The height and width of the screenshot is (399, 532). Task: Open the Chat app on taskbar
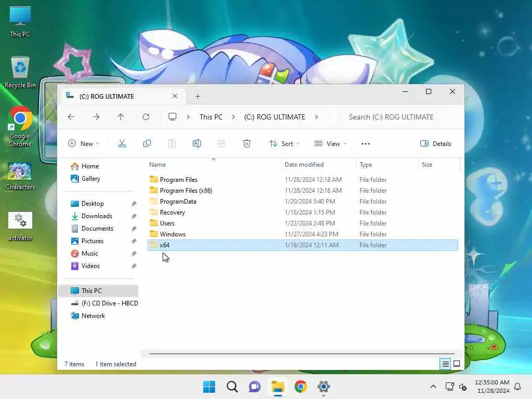tap(255, 387)
